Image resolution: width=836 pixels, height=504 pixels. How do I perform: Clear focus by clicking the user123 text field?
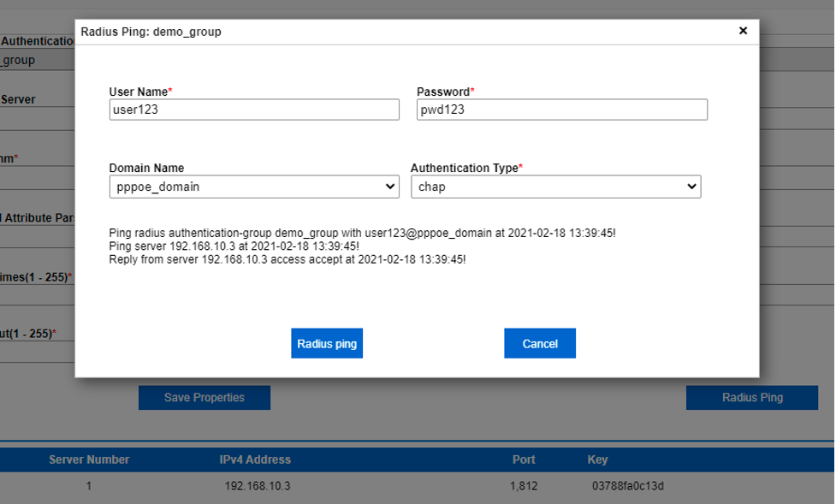252,109
